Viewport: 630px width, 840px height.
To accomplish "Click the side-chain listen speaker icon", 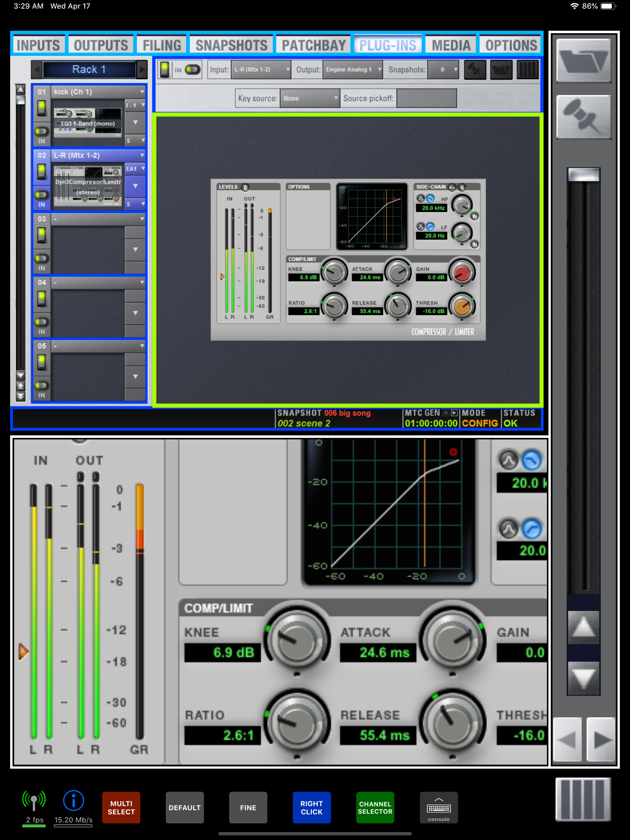I will click(462, 187).
